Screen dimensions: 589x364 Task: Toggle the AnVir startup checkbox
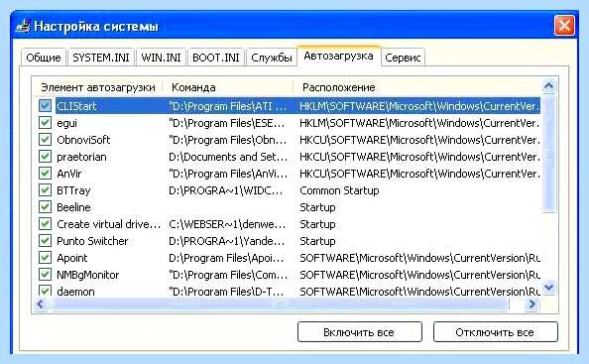(x=45, y=174)
